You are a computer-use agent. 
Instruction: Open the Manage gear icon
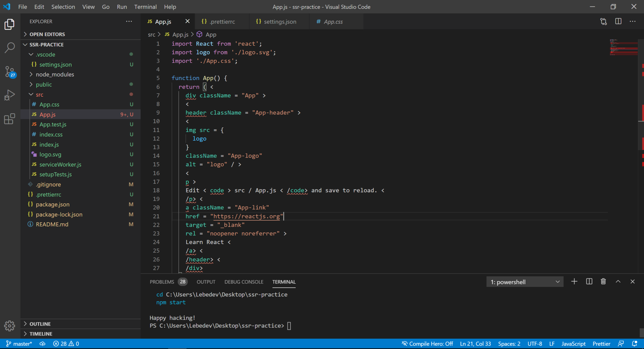(9, 325)
